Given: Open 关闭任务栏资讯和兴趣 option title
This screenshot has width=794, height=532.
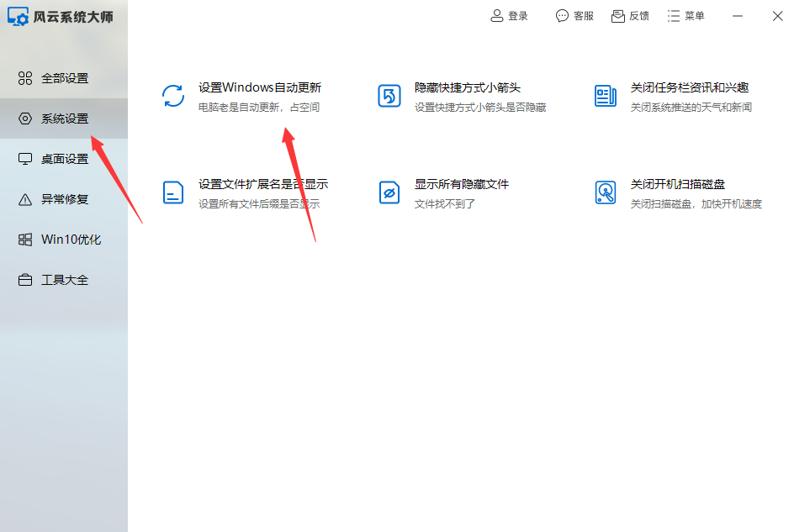Looking at the screenshot, I should click(690, 87).
